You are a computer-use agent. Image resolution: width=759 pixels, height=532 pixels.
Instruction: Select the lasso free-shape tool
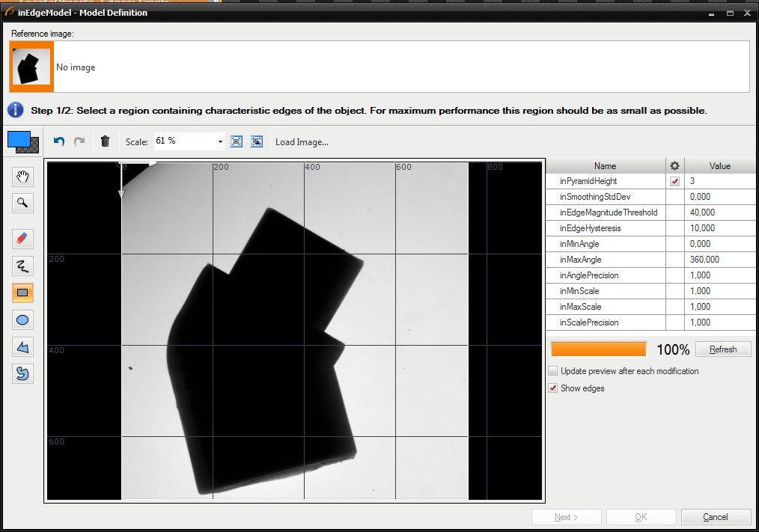click(22, 373)
